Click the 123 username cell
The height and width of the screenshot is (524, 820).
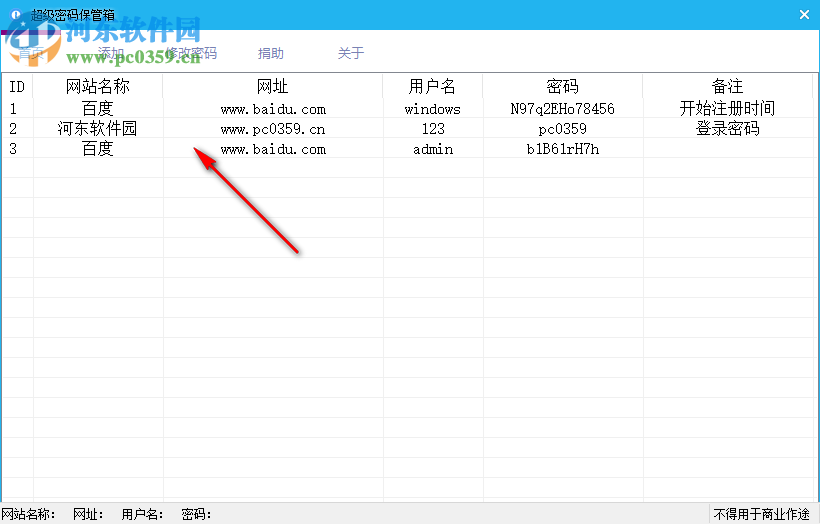[433, 129]
